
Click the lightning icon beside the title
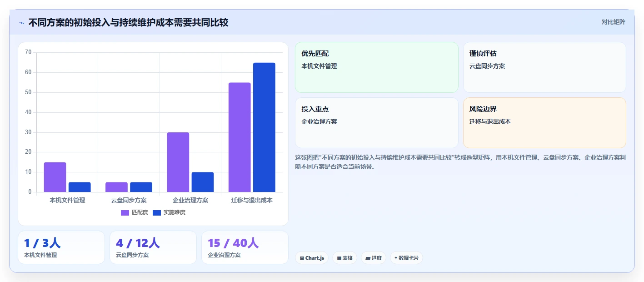(21, 22)
